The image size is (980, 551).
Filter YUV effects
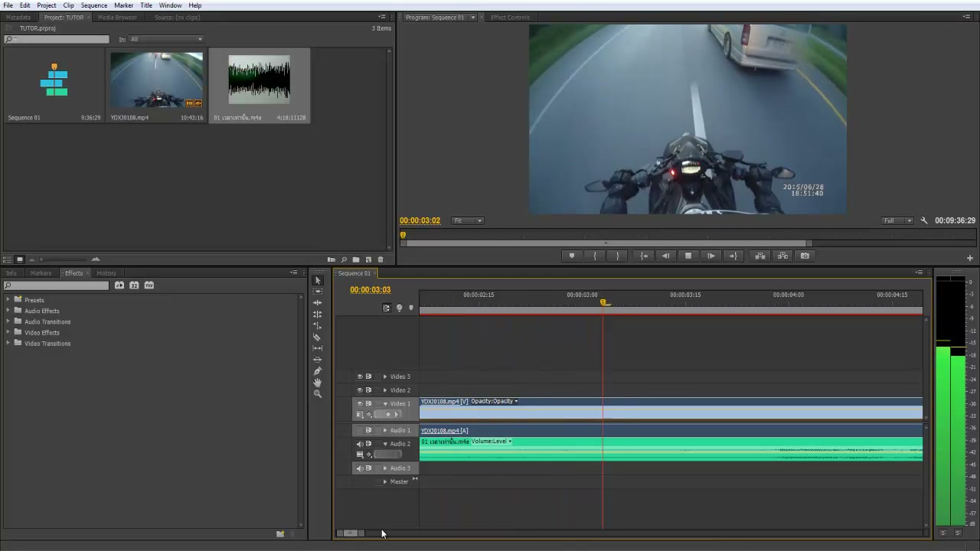click(149, 285)
